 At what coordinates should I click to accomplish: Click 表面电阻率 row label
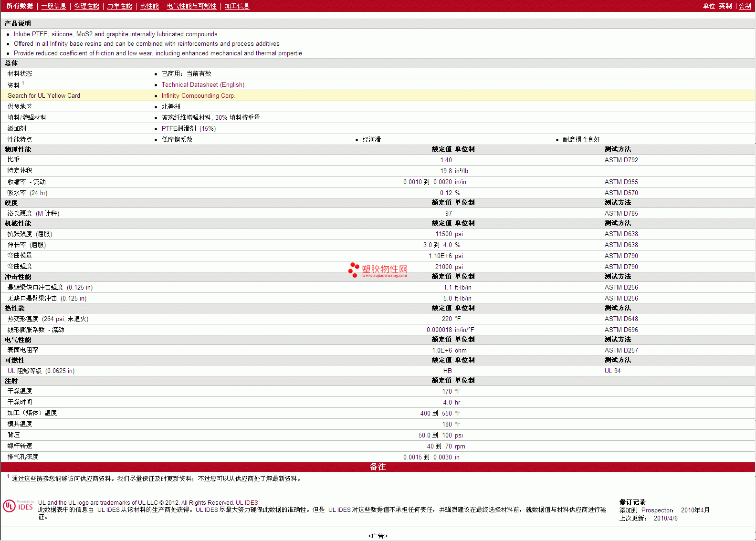click(x=23, y=350)
